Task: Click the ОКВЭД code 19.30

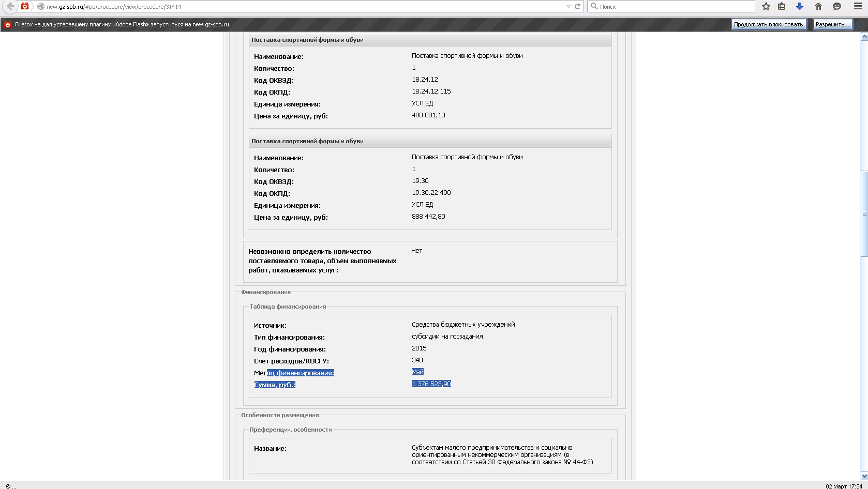Action: [x=420, y=181]
